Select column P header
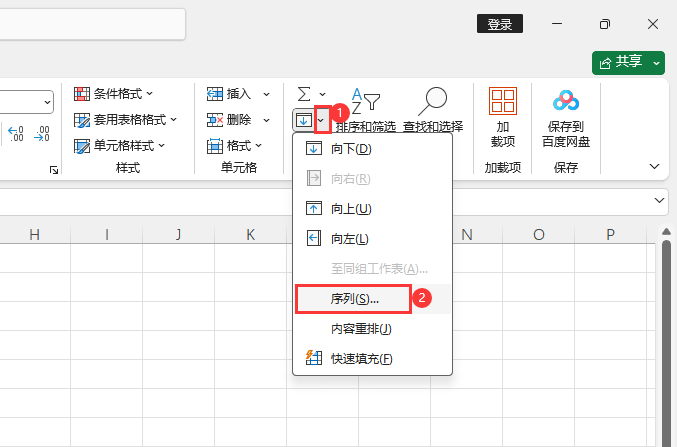677x447 pixels. click(x=611, y=235)
